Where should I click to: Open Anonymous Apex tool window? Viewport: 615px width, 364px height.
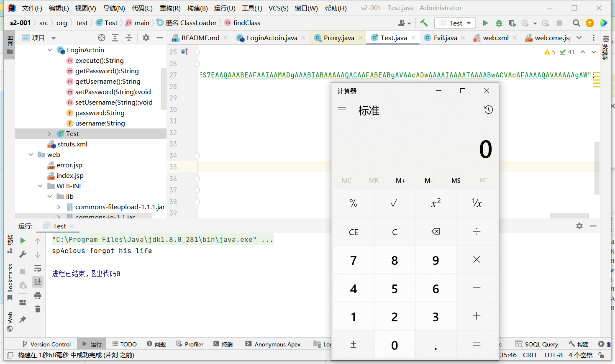(273, 344)
